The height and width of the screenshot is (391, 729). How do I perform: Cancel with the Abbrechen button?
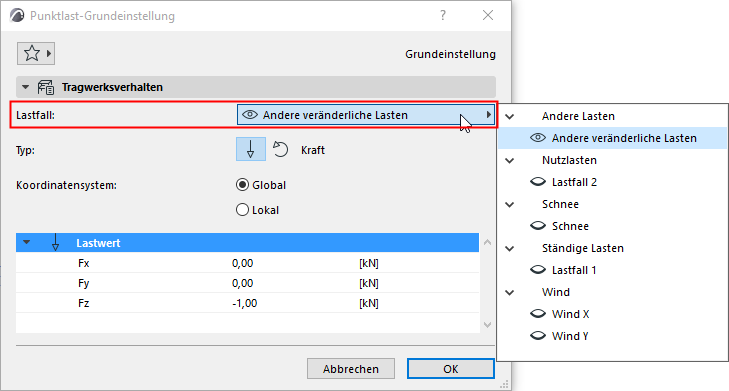351,369
